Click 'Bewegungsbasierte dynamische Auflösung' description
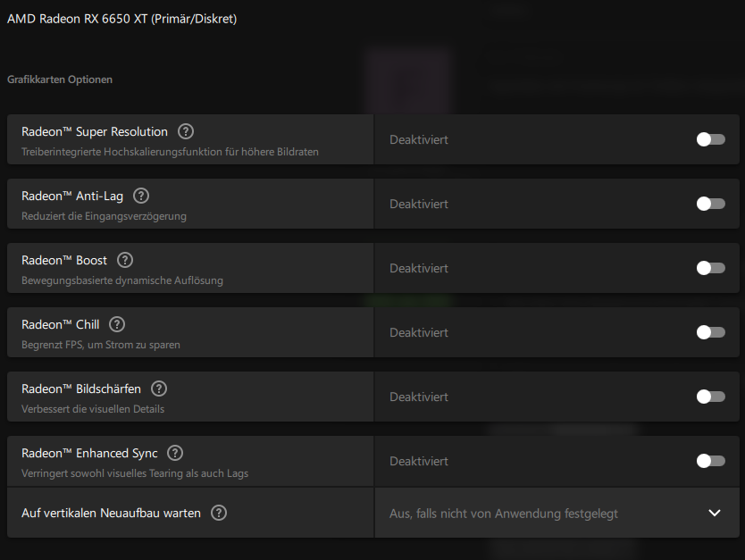 tap(122, 280)
